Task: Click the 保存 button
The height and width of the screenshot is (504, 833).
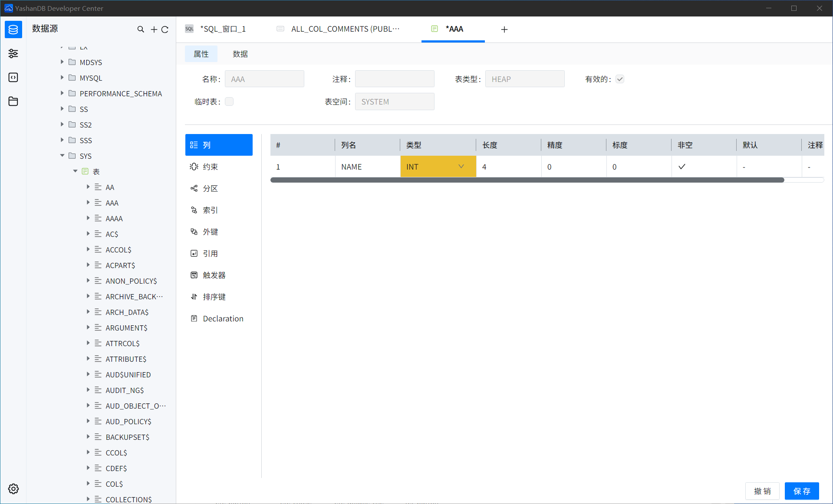Action: pos(801,491)
